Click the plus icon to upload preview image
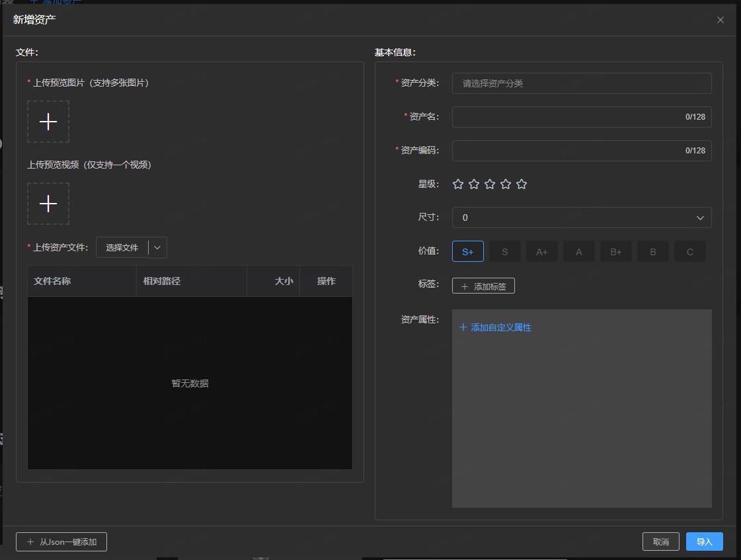The image size is (741, 560). point(48,122)
